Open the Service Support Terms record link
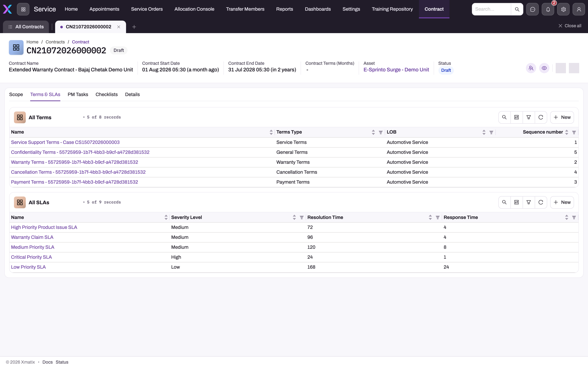Image resolution: width=588 pixels, height=368 pixels. [x=65, y=142]
